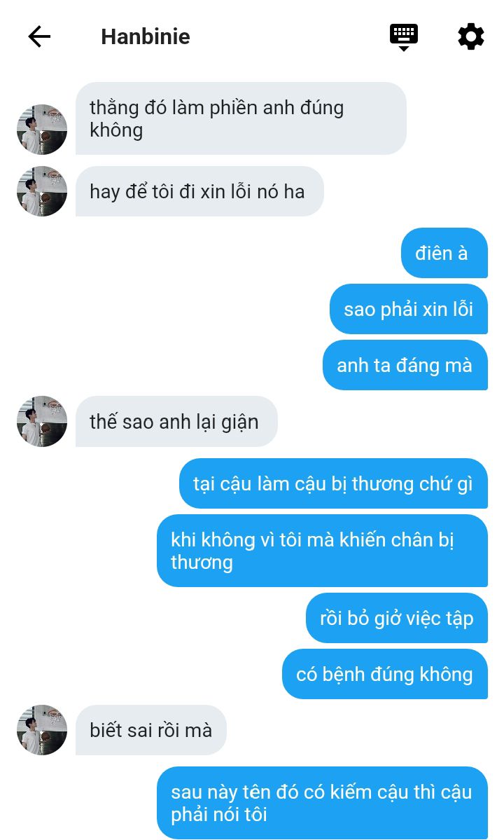Select the 'thằng đó làm phiền anh' message

(241, 118)
